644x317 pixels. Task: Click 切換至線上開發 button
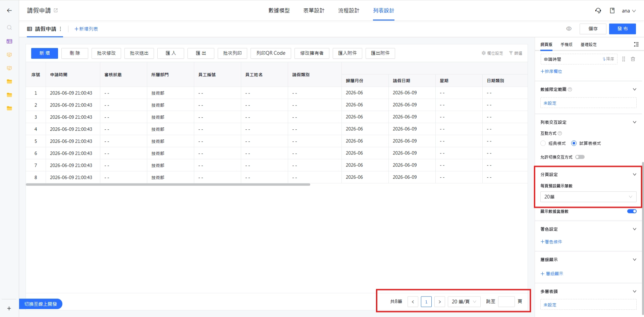pos(41,304)
